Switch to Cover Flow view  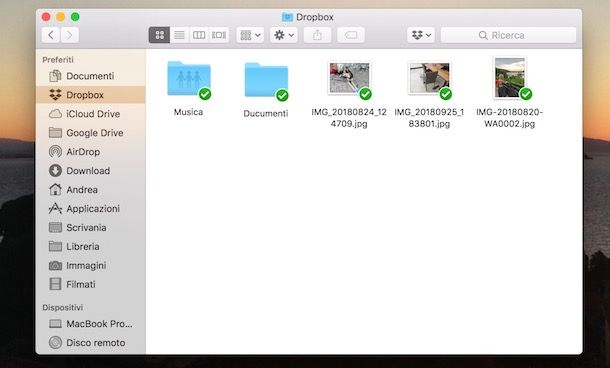pos(219,35)
